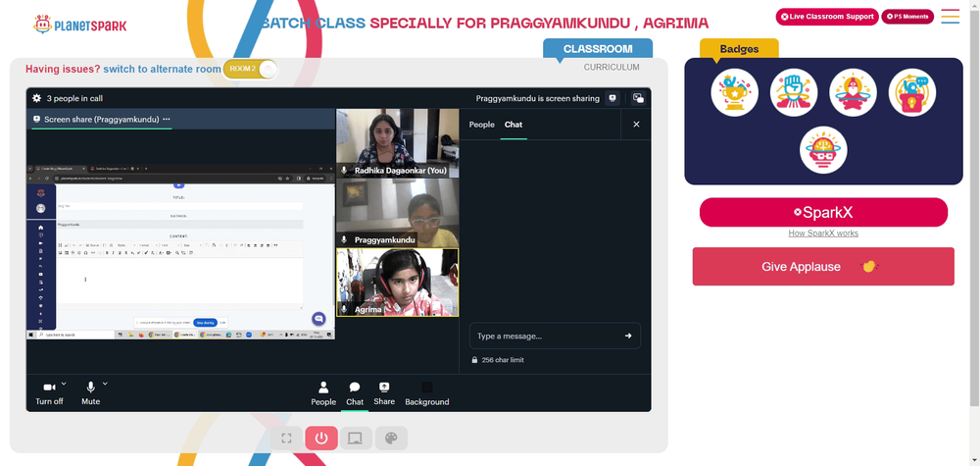Click the lock icon beside 256 char limit

coord(475,360)
